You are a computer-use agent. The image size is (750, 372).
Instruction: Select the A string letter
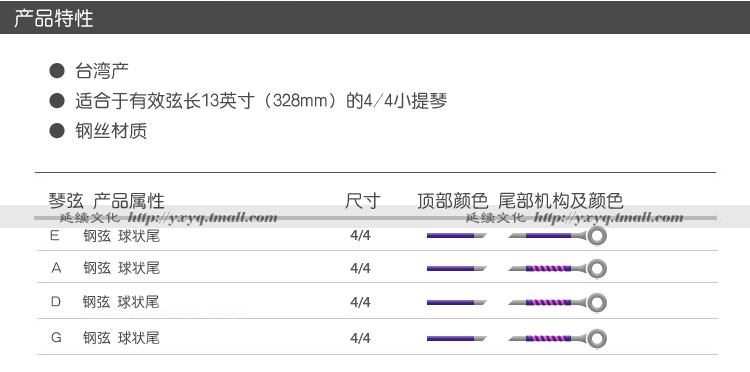point(56,268)
